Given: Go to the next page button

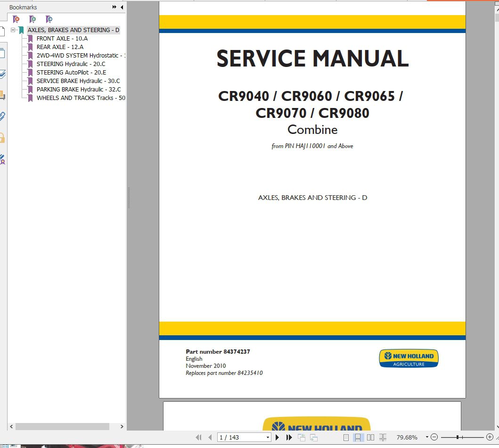Looking at the screenshot, I should point(277,438).
